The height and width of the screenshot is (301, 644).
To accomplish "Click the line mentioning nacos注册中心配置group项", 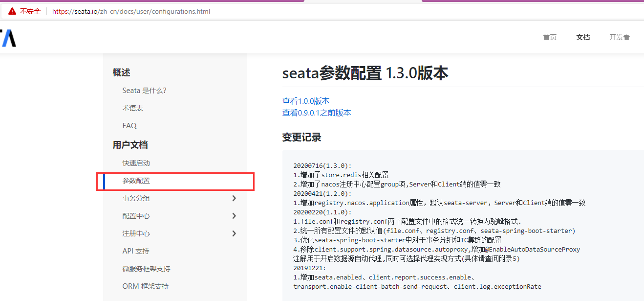I will (x=397, y=185).
